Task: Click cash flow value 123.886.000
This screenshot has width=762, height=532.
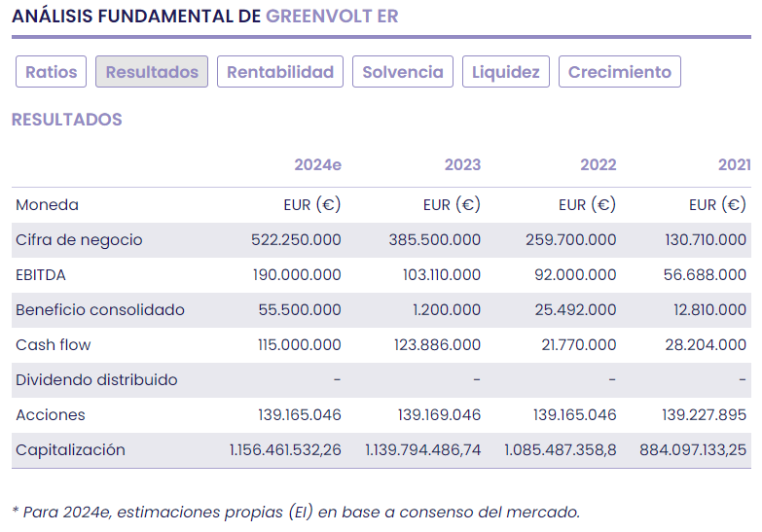Action: point(437,345)
